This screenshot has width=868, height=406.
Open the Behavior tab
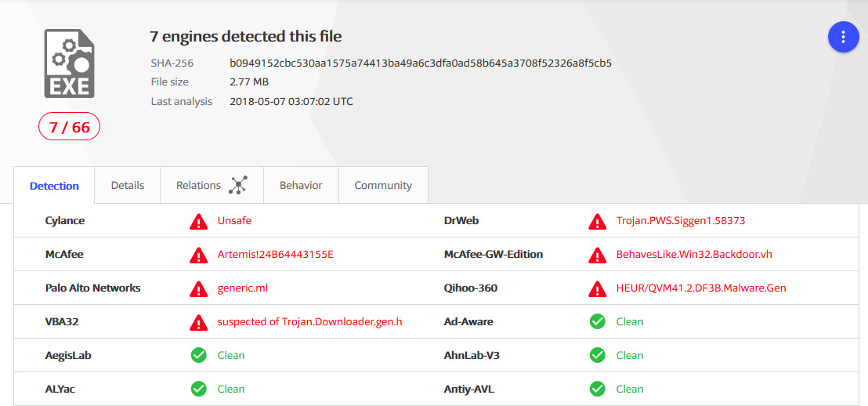tap(301, 185)
